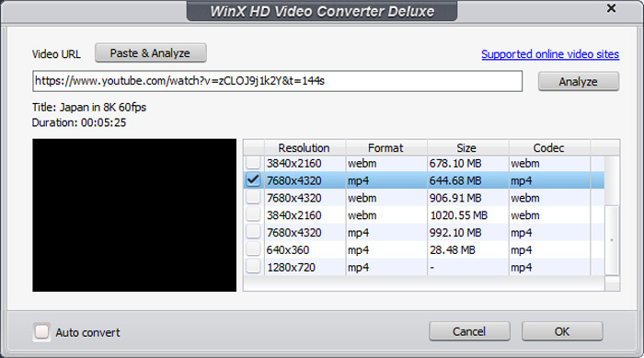Check the 3840x2160 webm 1020.55 MB row
Image resolution: width=644 pixels, height=358 pixels.
(x=253, y=215)
